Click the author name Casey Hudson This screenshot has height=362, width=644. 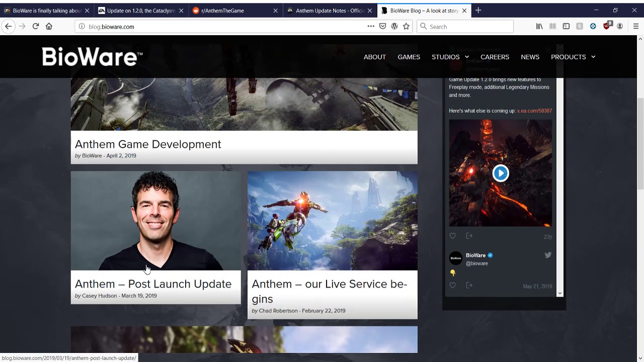pyautogui.click(x=100, y=296)
